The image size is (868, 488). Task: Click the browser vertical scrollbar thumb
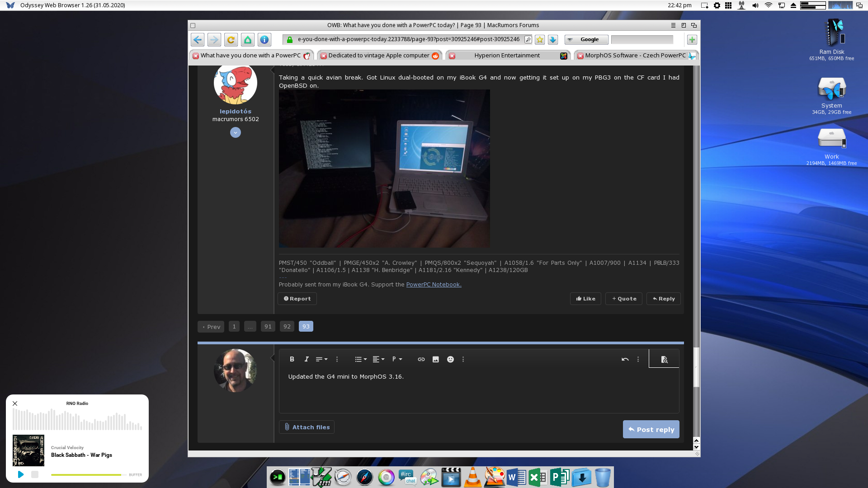(x=697, y=367)
